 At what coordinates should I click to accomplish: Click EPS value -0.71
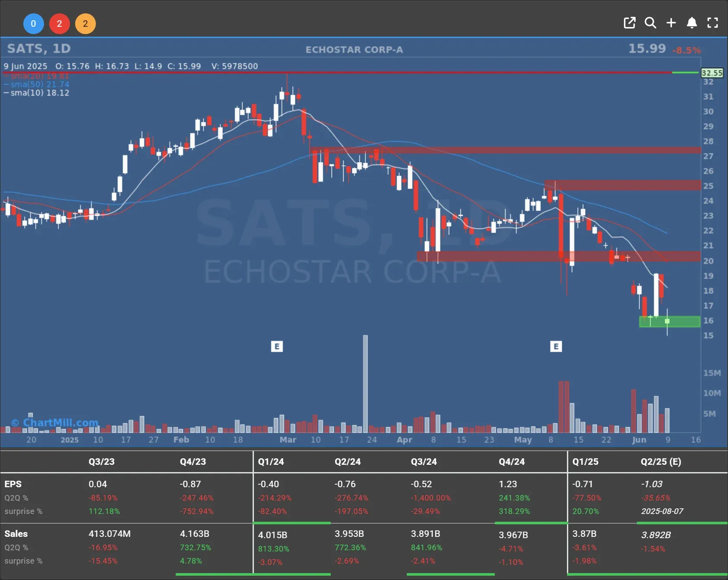582,484
